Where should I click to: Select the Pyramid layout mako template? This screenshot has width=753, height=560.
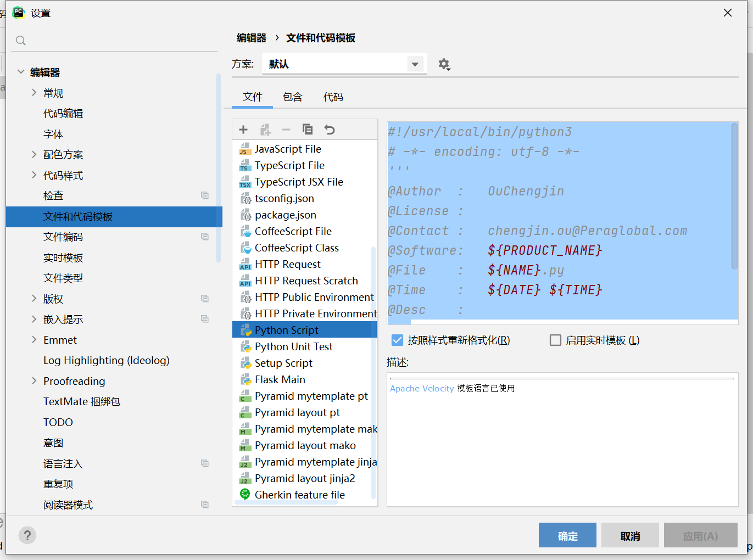[x=305, y=445]
